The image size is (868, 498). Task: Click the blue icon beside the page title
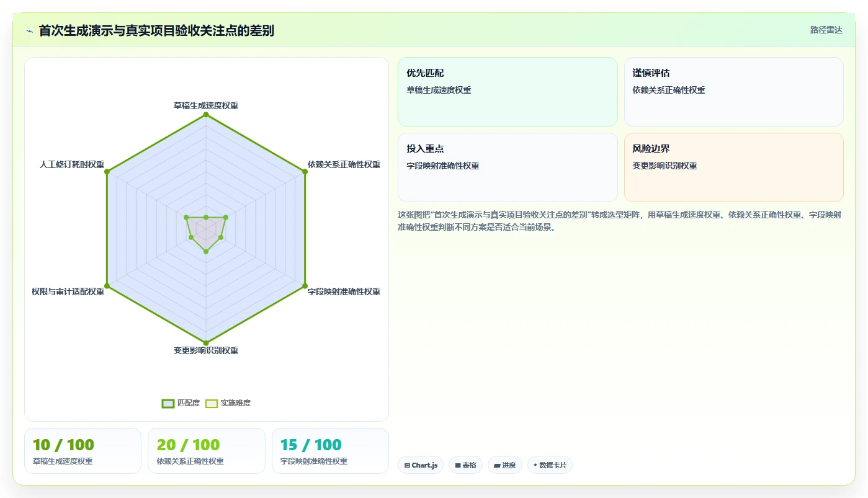coord(29,30)
